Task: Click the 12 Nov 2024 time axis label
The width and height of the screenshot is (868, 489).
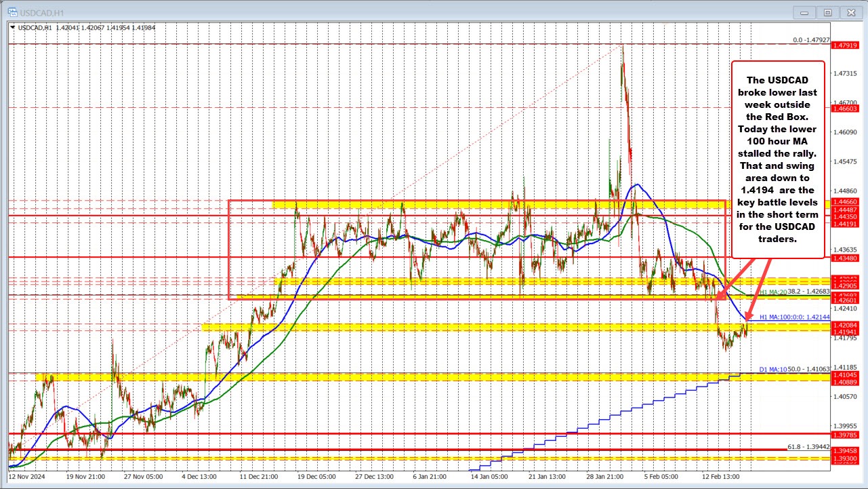Action: pos(27,477)
